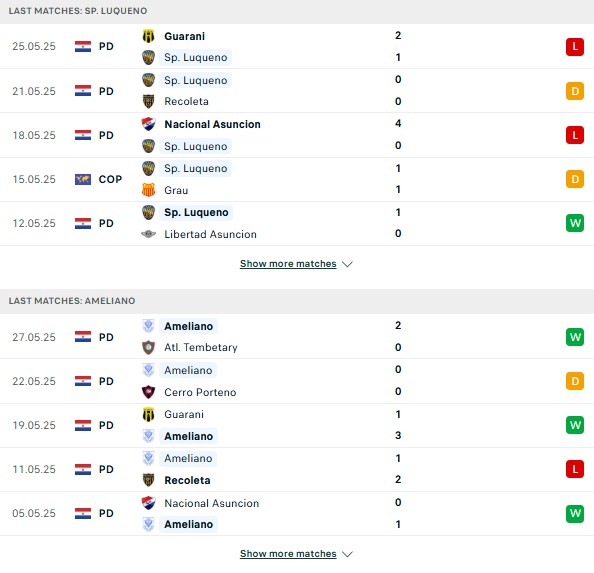Click the Atl. Tembetary crest icon
Viewport: 594px width, 573px height.
(x=148, y=347)
